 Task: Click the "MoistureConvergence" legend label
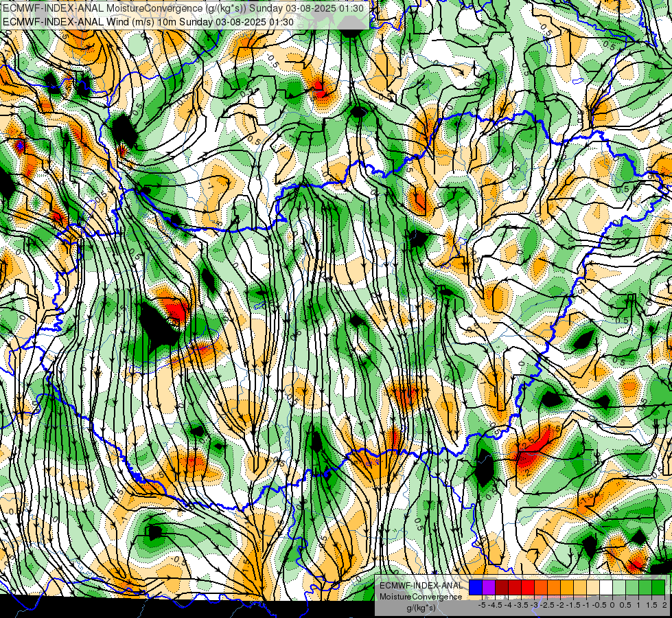pos(421,597)
